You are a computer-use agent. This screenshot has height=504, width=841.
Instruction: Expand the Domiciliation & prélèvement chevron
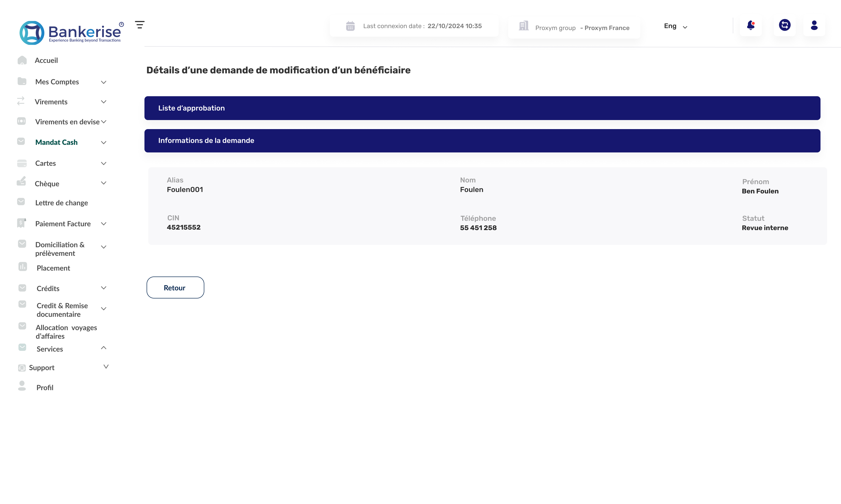click(x=104, y=247)
